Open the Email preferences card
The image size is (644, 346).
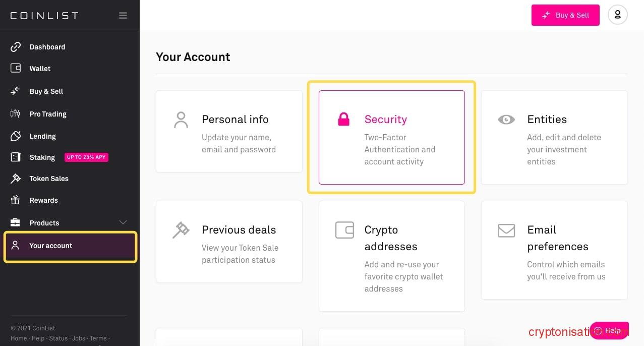coord(554,250)
